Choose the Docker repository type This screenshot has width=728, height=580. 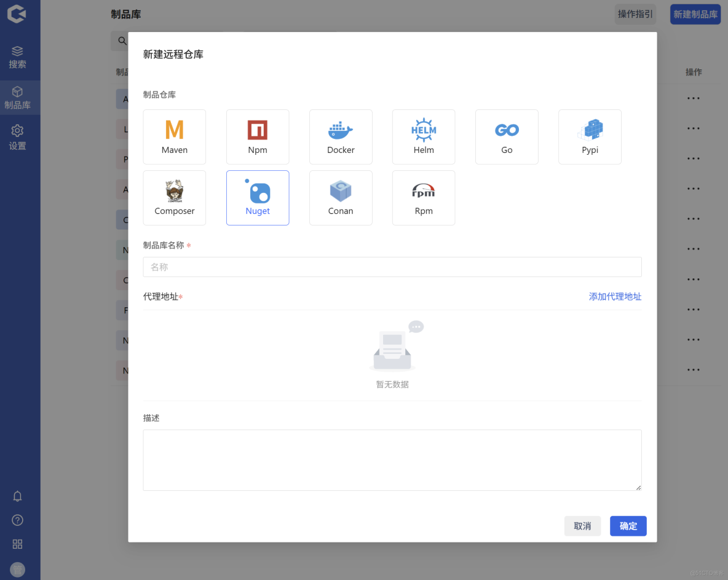[341, 136]
